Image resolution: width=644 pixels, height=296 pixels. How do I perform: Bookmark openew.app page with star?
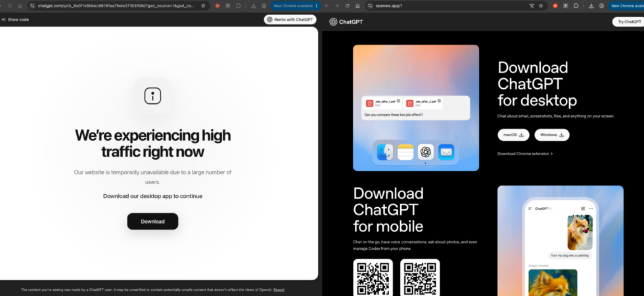pos(541,6)
